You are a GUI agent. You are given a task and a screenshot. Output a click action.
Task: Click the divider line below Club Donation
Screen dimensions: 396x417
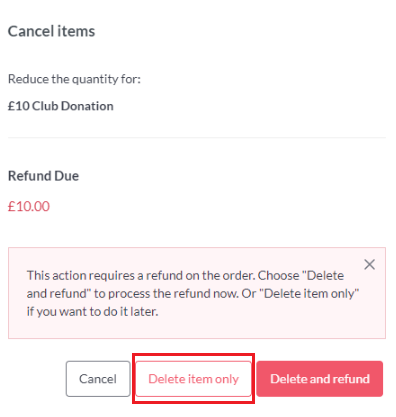tap(197, 137)
